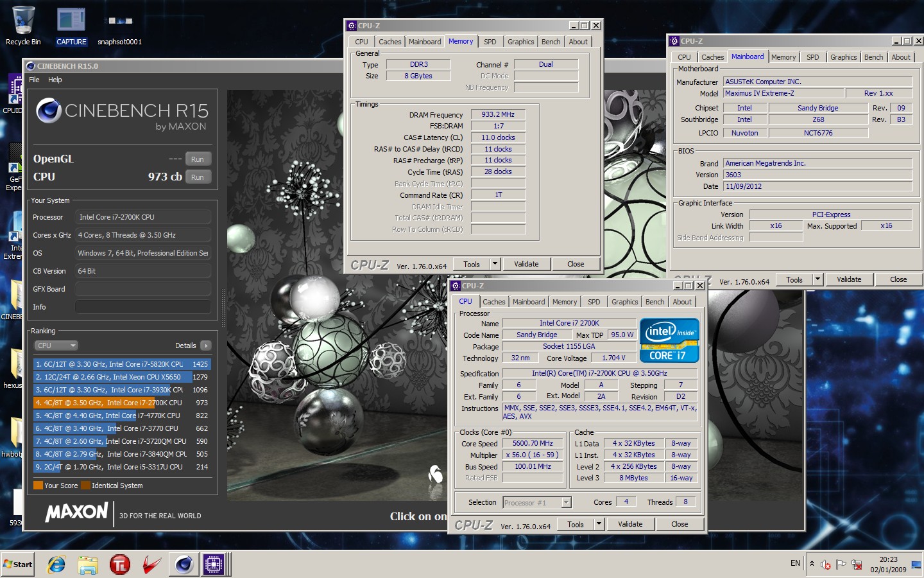Open the Graphics tab in Mainboard CPU-Z window

point(843,57)
